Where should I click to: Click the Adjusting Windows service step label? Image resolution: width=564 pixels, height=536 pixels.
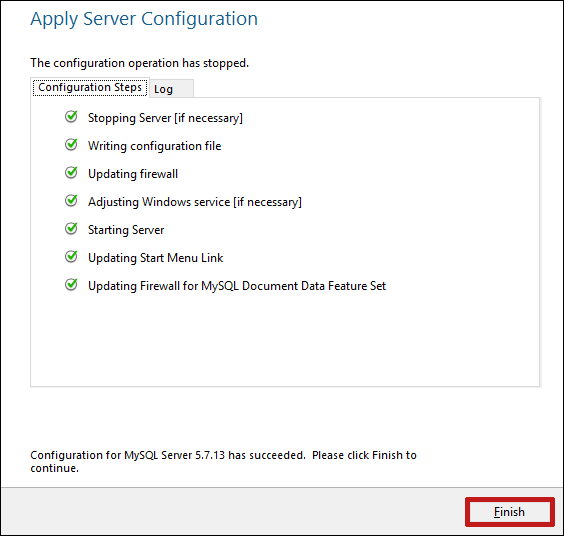point(195,202)
